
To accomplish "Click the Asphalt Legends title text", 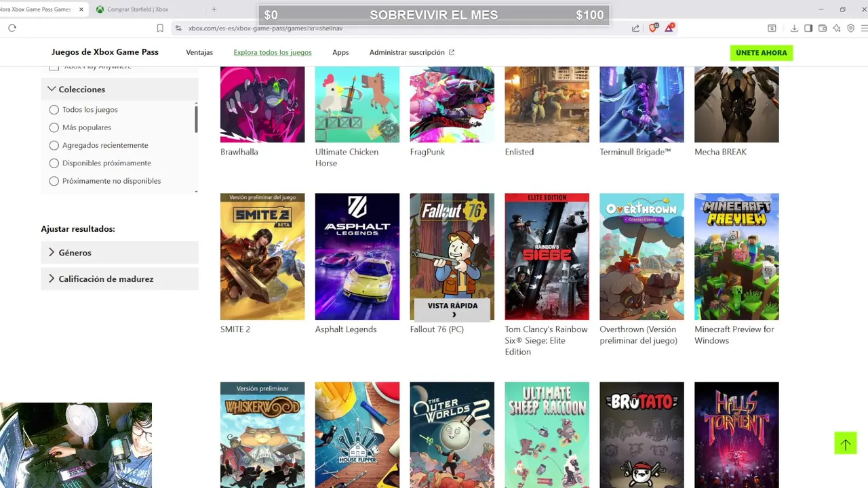I will (x=346, y=329).
